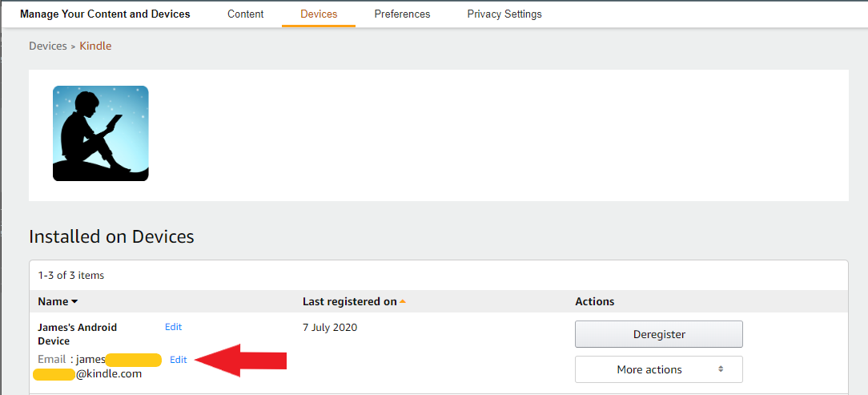Open the More actions dropdown

coord(658,369)
